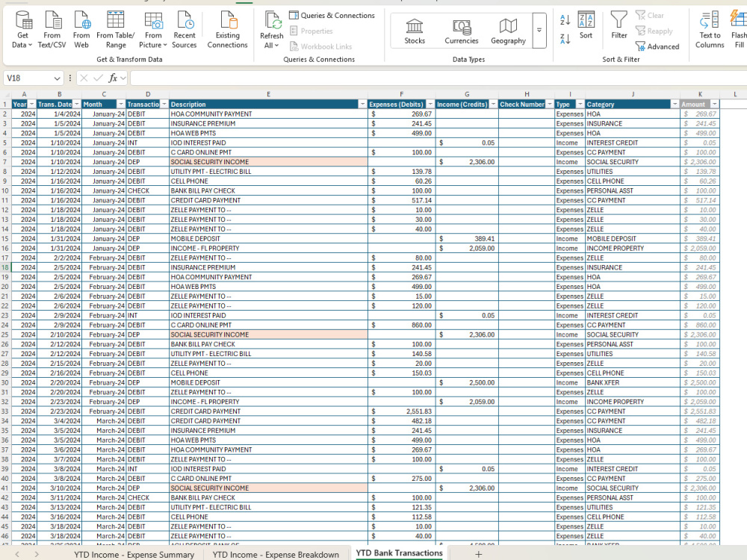The width and height of the screenshot is (747, 560).
Task: Import data From Text/CSV
Action: point(52,30)
